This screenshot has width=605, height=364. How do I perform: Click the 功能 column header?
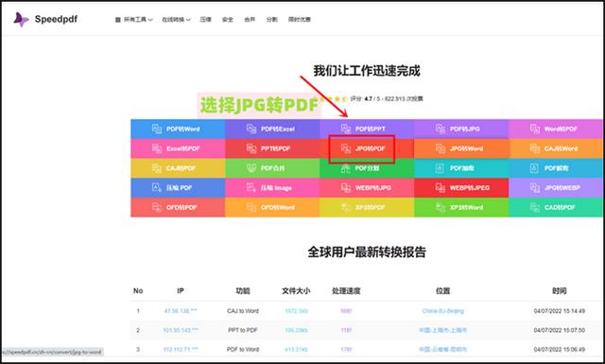point(243,290)
